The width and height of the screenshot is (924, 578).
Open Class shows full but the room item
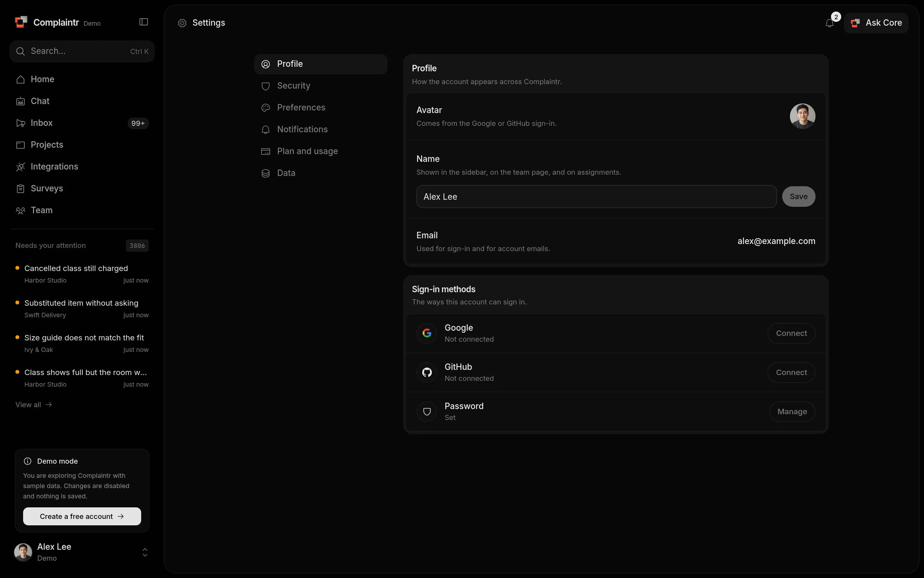pyautogui.click(x=82, y=378)
